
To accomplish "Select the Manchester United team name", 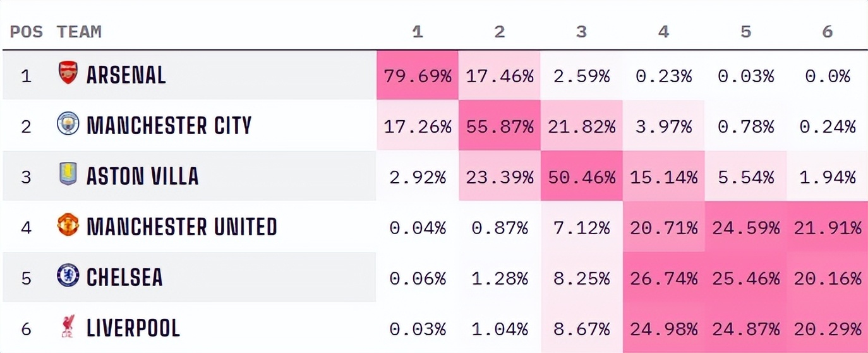I will (x=181, y=226).
